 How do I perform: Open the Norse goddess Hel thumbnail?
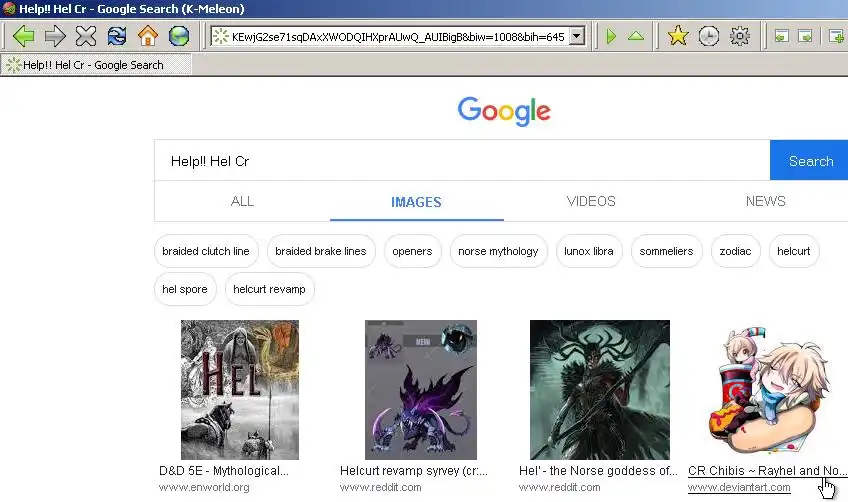[600, 389]
